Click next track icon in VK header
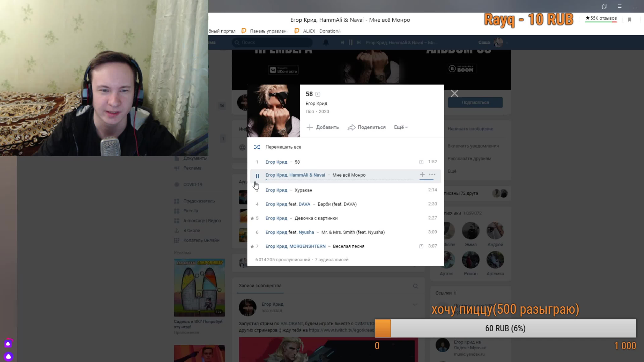 click(359, 42)
